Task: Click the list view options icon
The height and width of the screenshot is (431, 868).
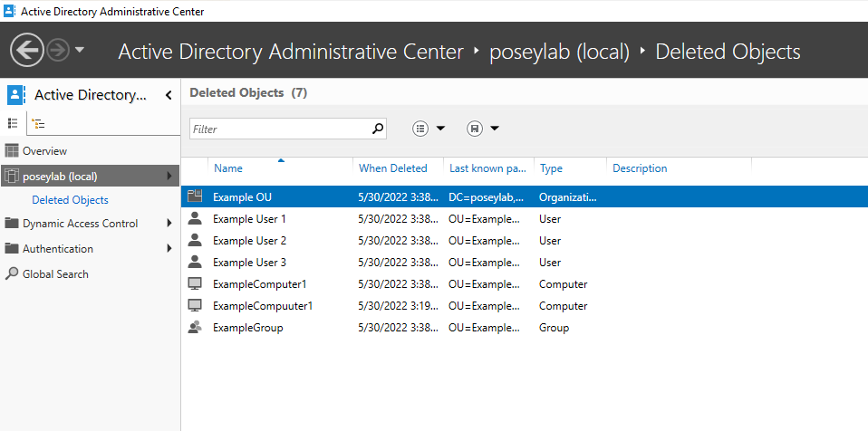Action: [x=420, y=129]
